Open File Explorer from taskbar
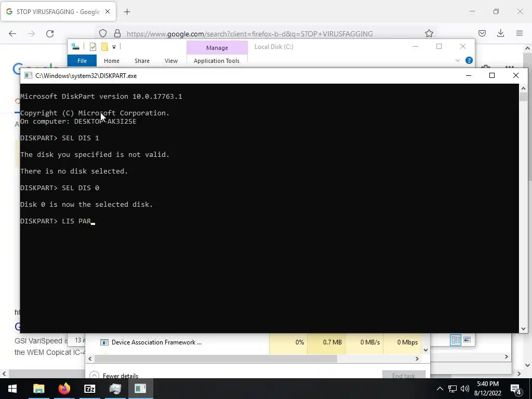532x399 pixels. click(x=38, y=389)
